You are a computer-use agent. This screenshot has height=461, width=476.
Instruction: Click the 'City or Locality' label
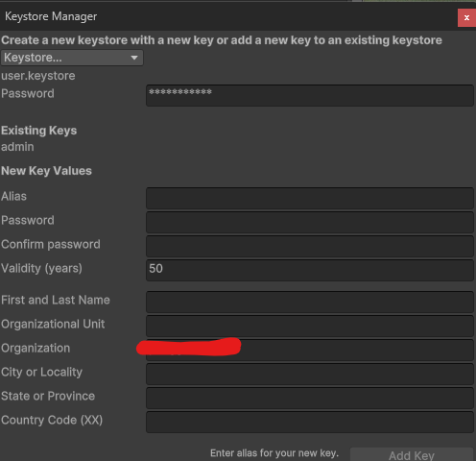(41, 373)
